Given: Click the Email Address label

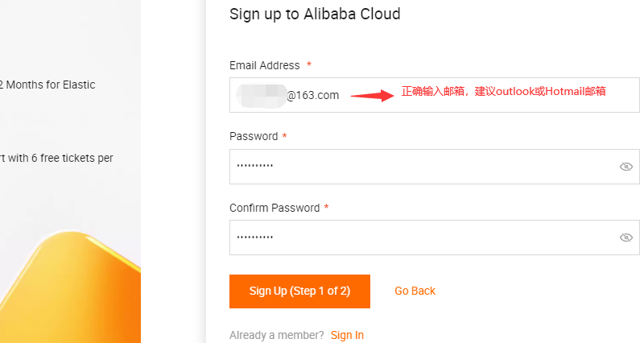Looking at the screenshot, I should [265, 65].
